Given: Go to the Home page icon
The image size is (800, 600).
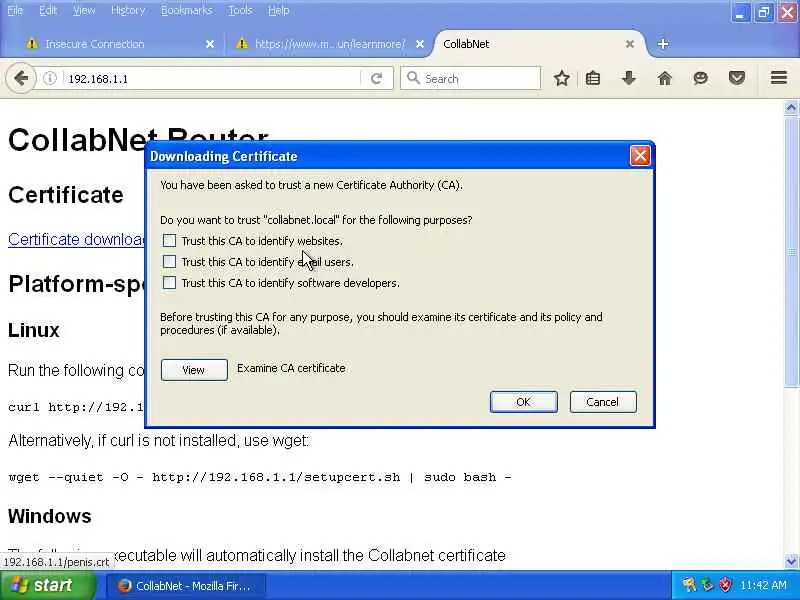Looking at the screenshot, I should (664, 79).
